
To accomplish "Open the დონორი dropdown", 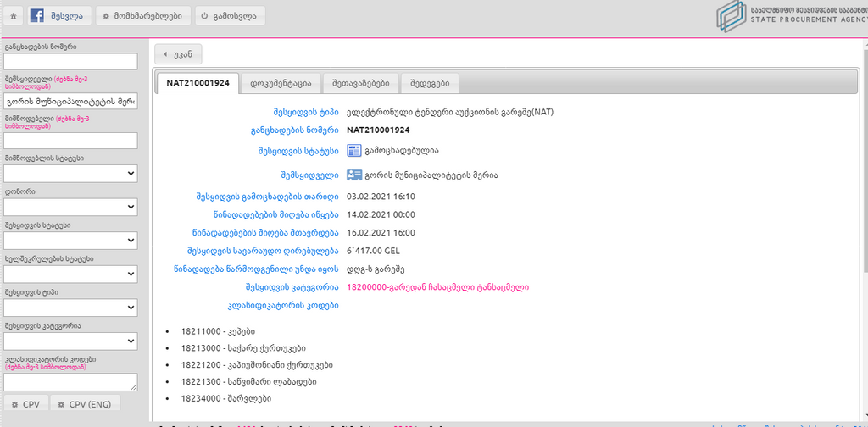I will [x=70, y=207].
